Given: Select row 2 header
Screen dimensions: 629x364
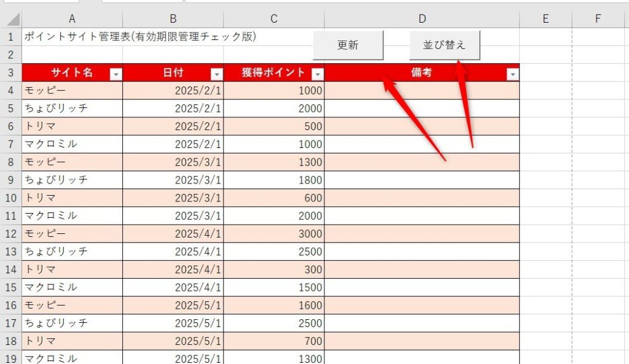Looking at the screenshot, I should click(x=11, y=55).
